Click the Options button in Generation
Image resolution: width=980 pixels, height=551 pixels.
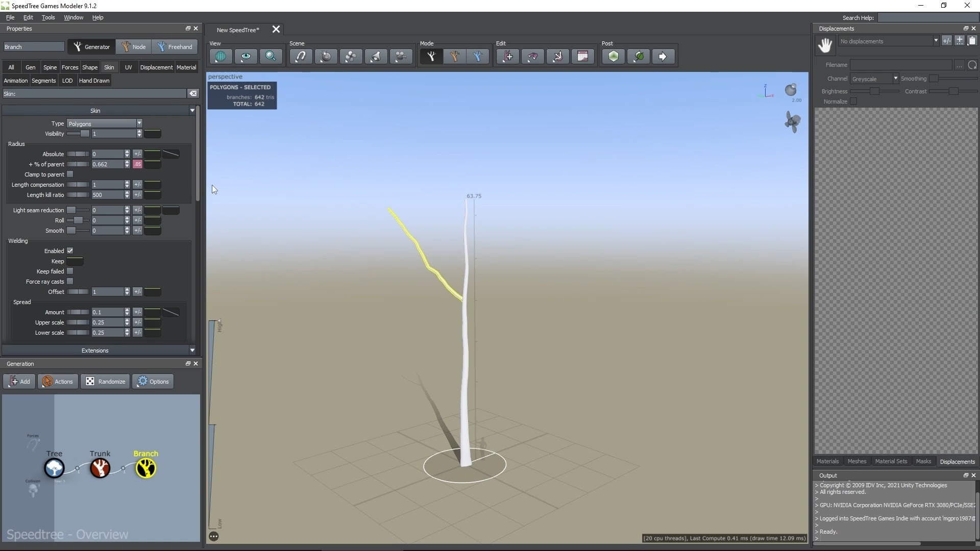pyautogui.click(x=153, y=382)
